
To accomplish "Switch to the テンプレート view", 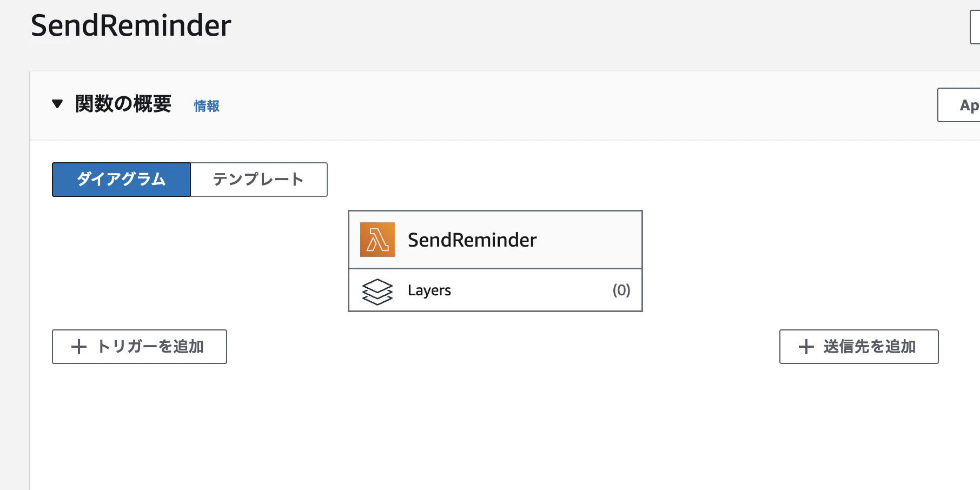I will (x=259, y=180).
